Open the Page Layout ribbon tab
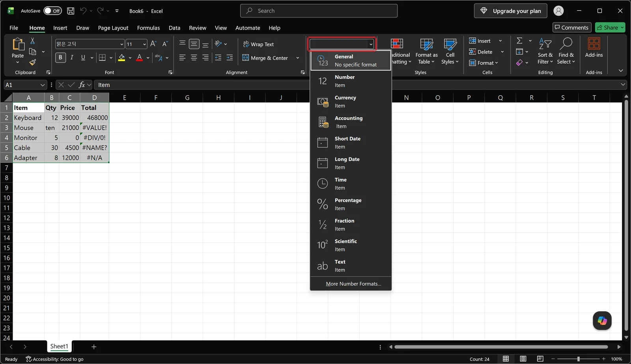Image resolution: width=631 pixels, height=364 pixels. pyautogui.click(x=113, y=28)
